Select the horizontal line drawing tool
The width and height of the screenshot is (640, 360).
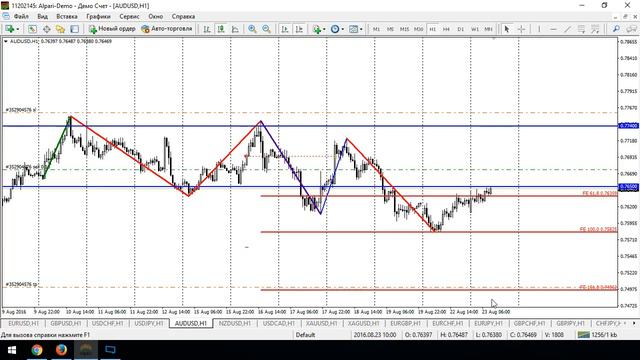pyautogui.click(x=553, y=29)
